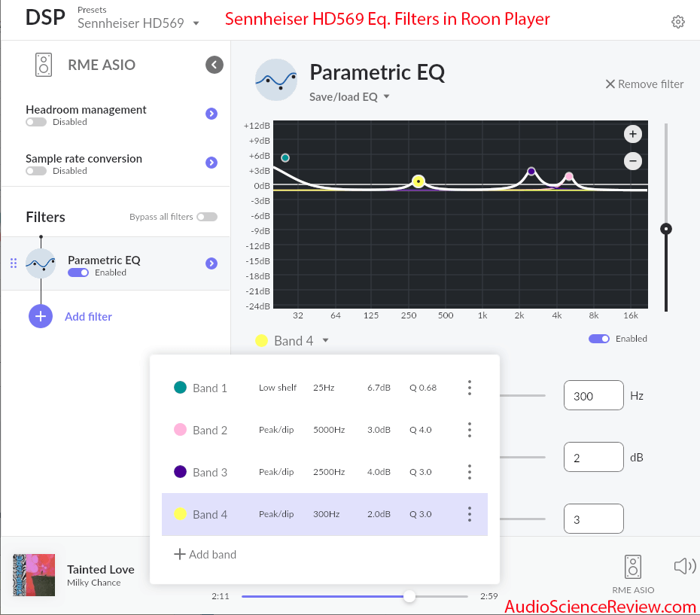Open DSP settings gear icon
The width and height of the screenshot is (700, 615).
[x=677, y=21]
